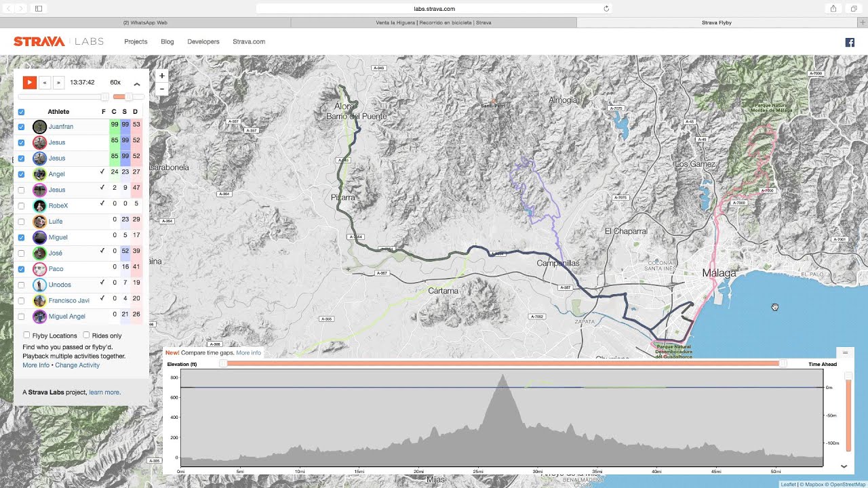Open the Safari share button
Image resolution: width=868 pixels, height=488 pixels.
coord(833,8)
